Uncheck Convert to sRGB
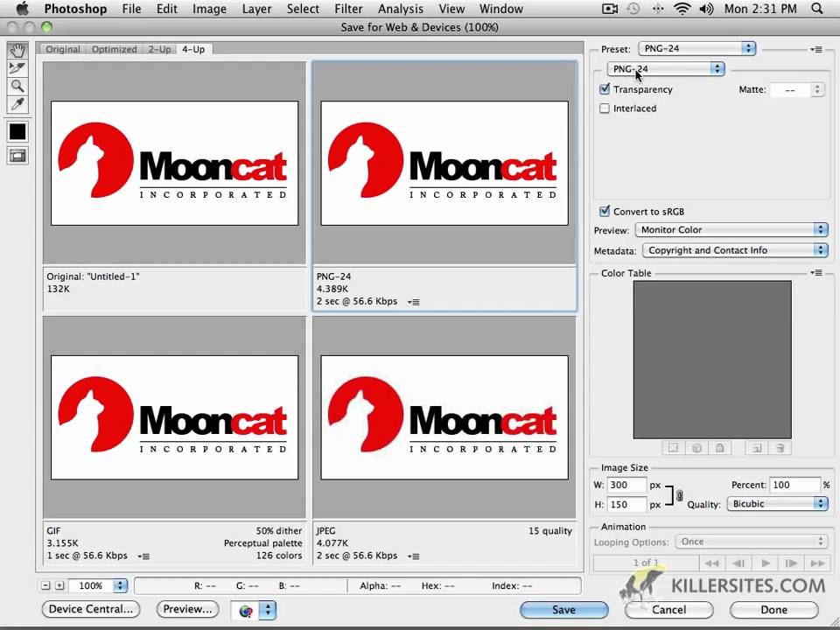 [x=605, y=211]
